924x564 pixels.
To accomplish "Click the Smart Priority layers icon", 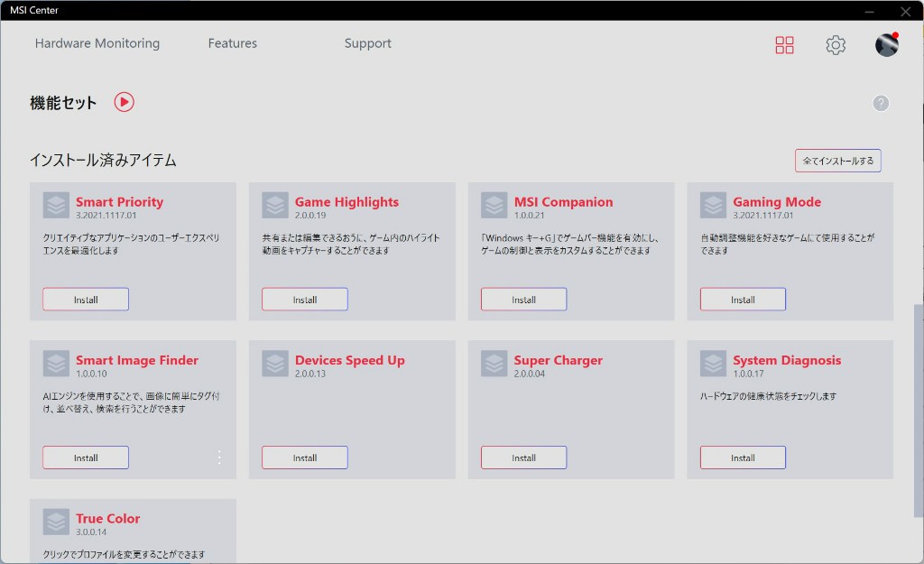I will [56, 206].
